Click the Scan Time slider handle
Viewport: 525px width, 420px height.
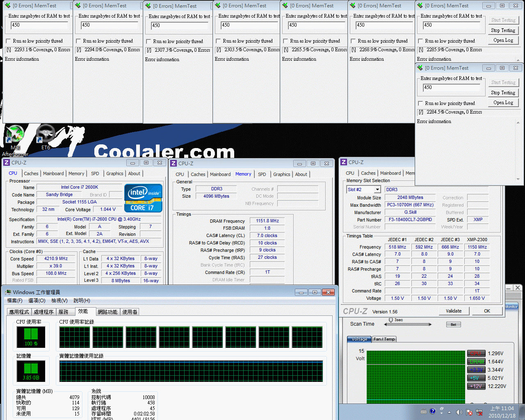click(x=391, y=320)
